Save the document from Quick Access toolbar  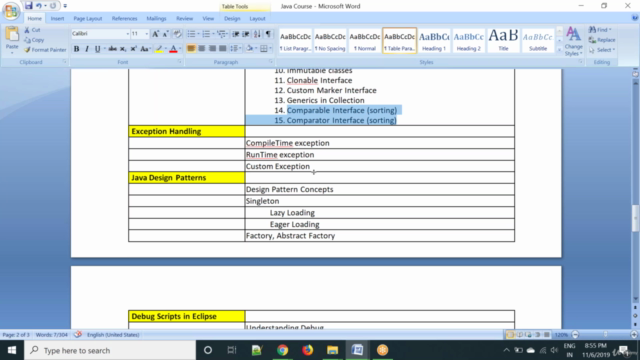pyautogui.click(x=28, y=6)
